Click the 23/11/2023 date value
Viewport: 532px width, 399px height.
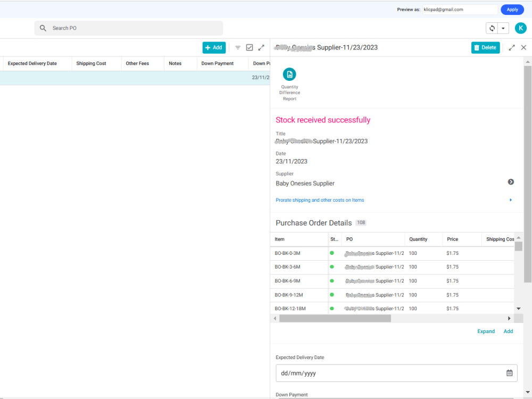point(292,162)
